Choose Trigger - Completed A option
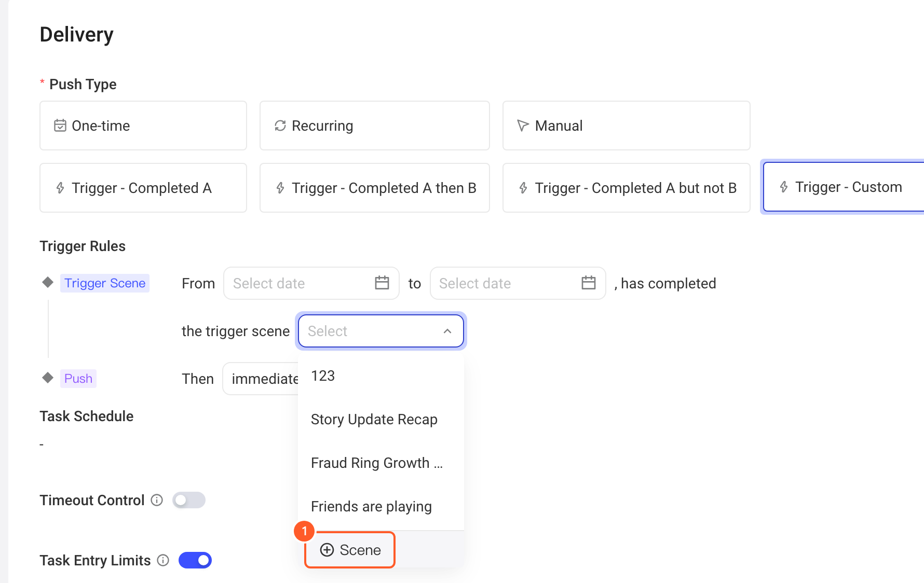The image size is (924, 583). [x=143, y=188]
